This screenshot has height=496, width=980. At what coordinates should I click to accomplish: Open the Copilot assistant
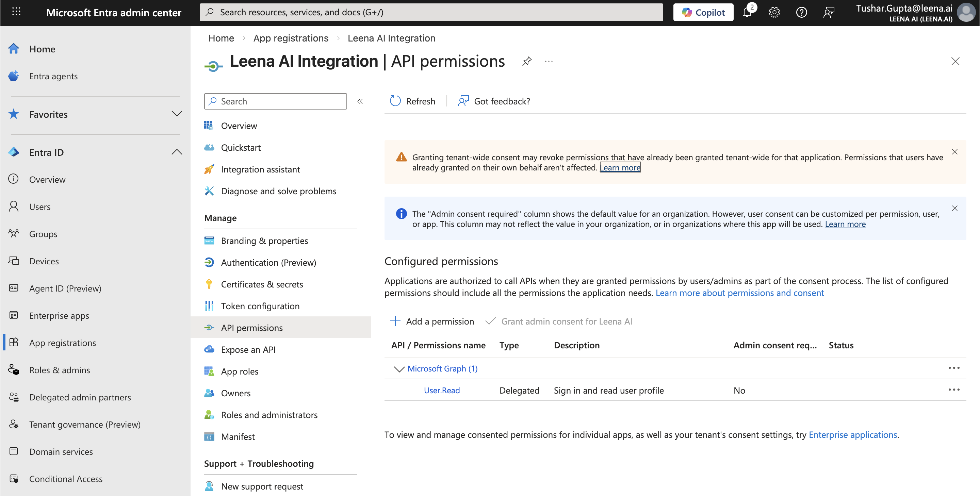click(703, 12)
